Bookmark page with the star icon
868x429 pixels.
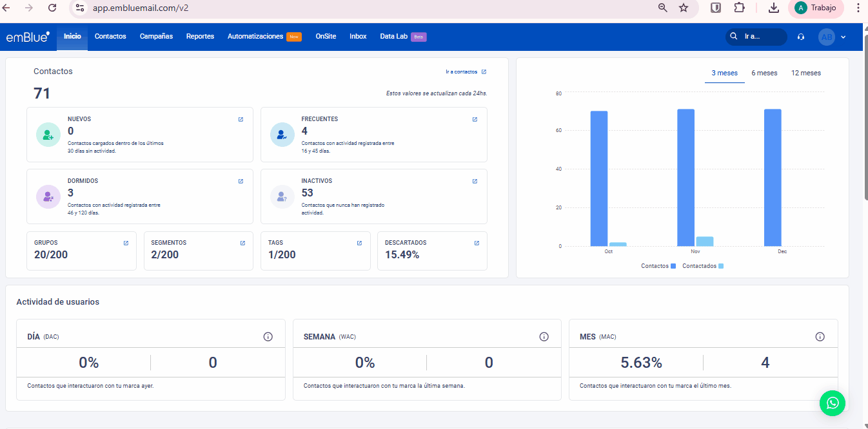[x=684, y=8]
